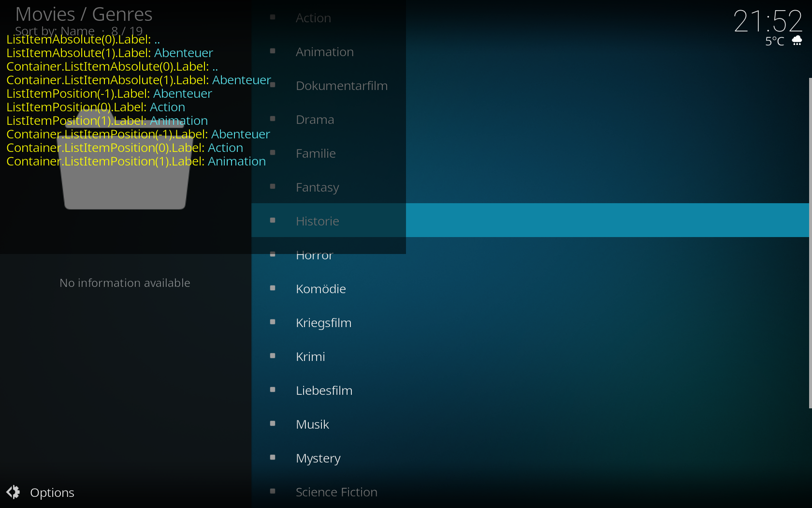This screenshot has height=508, width=812.
Task: Open the Animation genre
Action: click(x=324, y=52)
